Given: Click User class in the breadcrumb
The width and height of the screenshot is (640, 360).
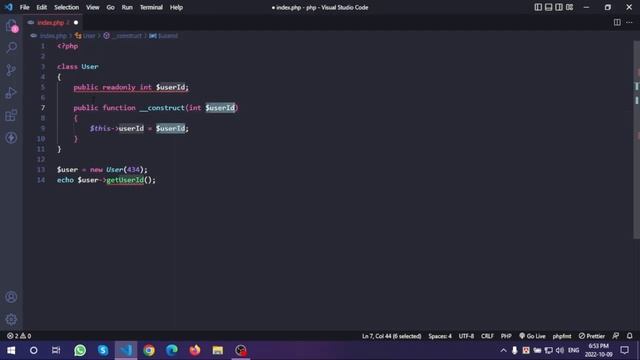Looking at the screenshot, I should point(89,36).
